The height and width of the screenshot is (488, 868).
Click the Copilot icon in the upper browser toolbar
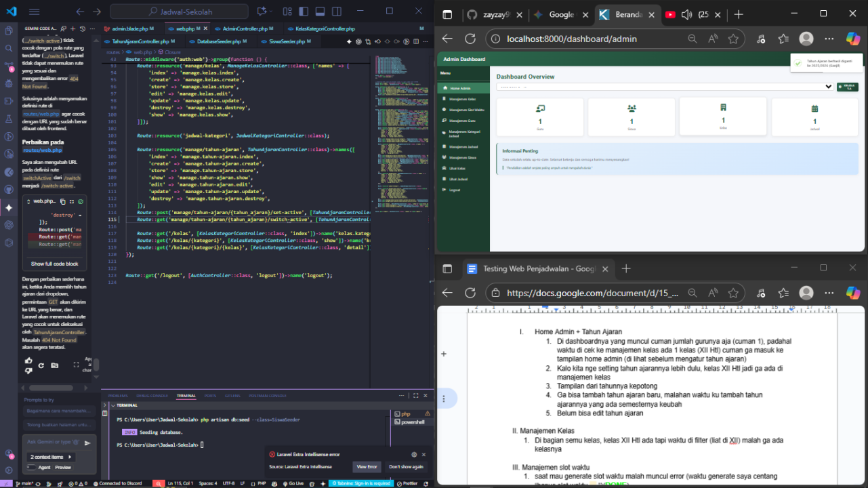point(852,39)
